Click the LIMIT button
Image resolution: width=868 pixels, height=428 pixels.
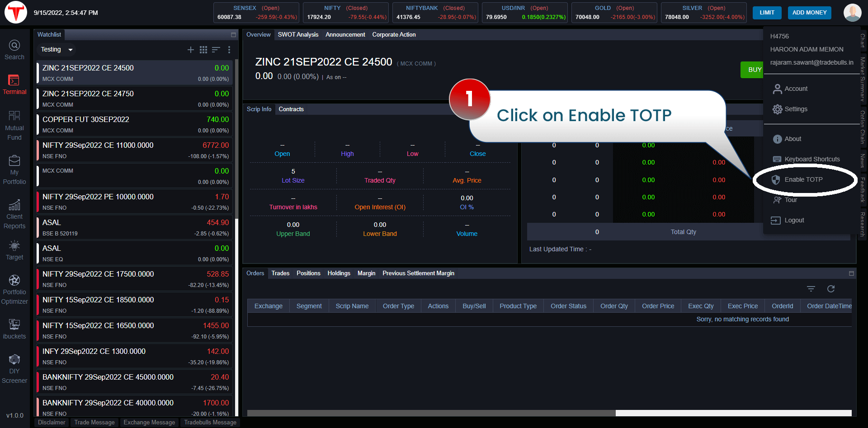coord(767,13)
